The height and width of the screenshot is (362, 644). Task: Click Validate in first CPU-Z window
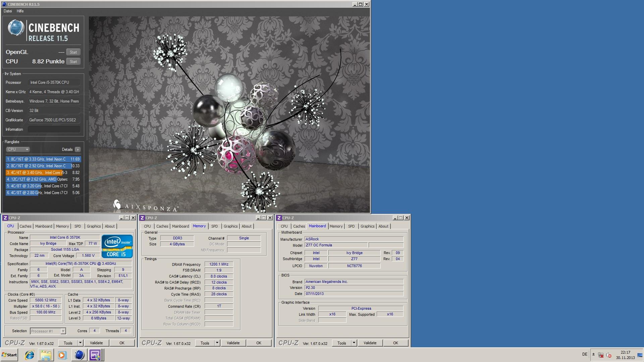click(x=96, y=343)
